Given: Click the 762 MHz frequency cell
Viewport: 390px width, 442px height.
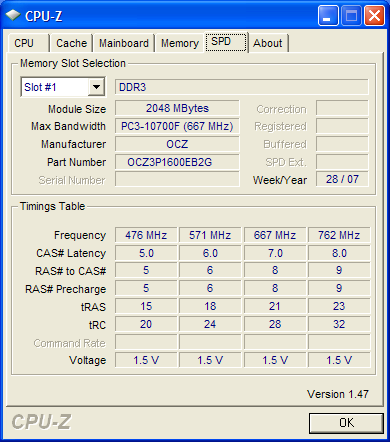Looking at the screenshot, I should click(x=339, y=235).
